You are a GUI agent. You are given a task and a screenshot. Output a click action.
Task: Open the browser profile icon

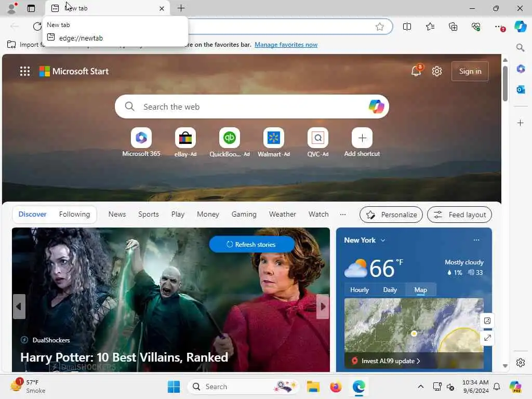[x=12, y=8]
